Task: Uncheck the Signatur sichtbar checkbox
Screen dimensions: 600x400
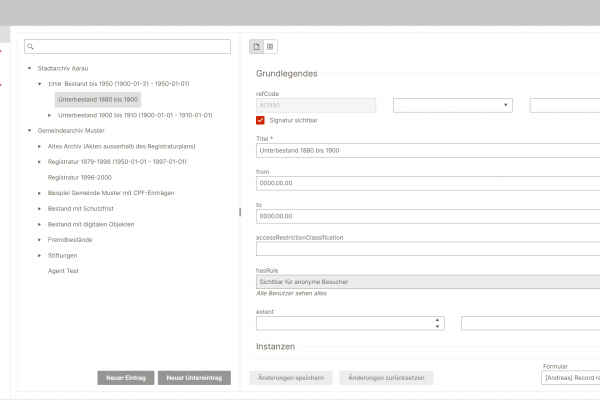Action: pyautogui.click(x=260, y=120)
